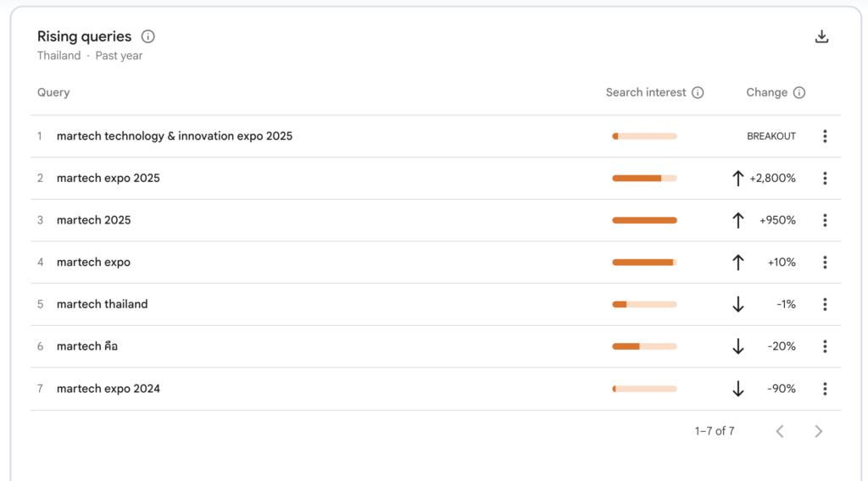Open options menu for martech คือ row
The image size is (868, 481).
click(825, 346)
